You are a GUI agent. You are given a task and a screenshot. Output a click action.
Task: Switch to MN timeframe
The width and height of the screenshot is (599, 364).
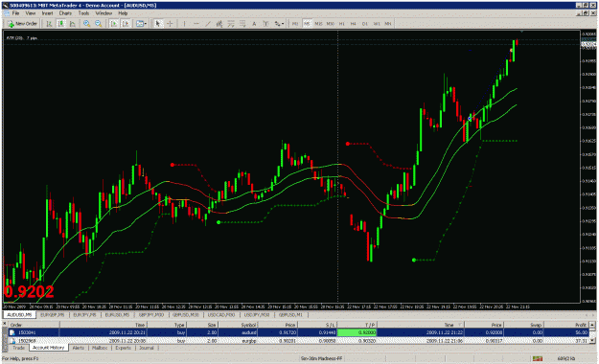pyautogui.click(x=388, y=24)
